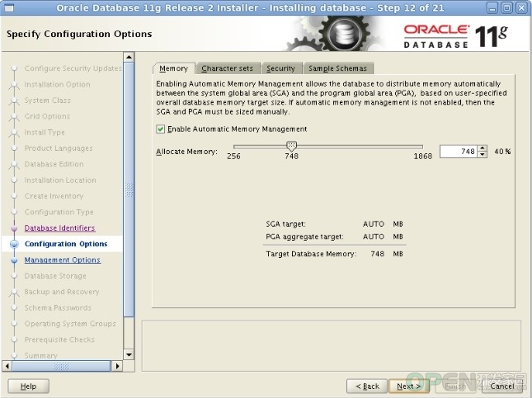
Task: Click the 256 minimum slider label
Action: tap(233, 157)
